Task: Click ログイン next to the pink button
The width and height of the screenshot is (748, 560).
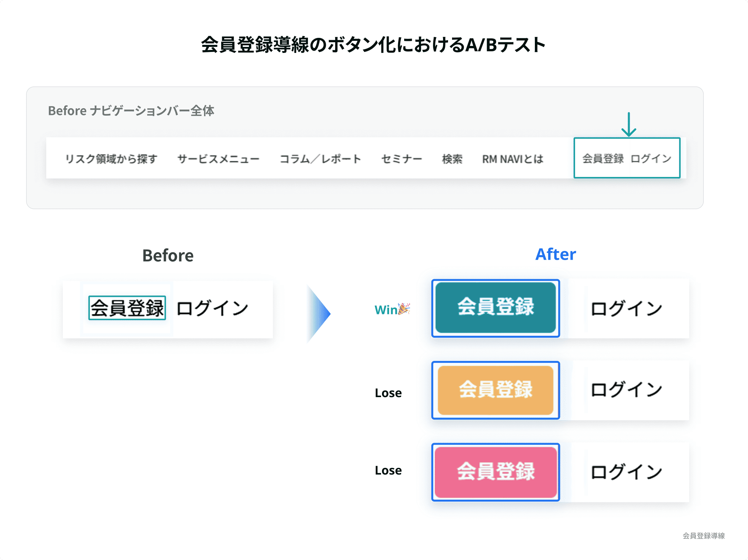Action: click(626, 472)
